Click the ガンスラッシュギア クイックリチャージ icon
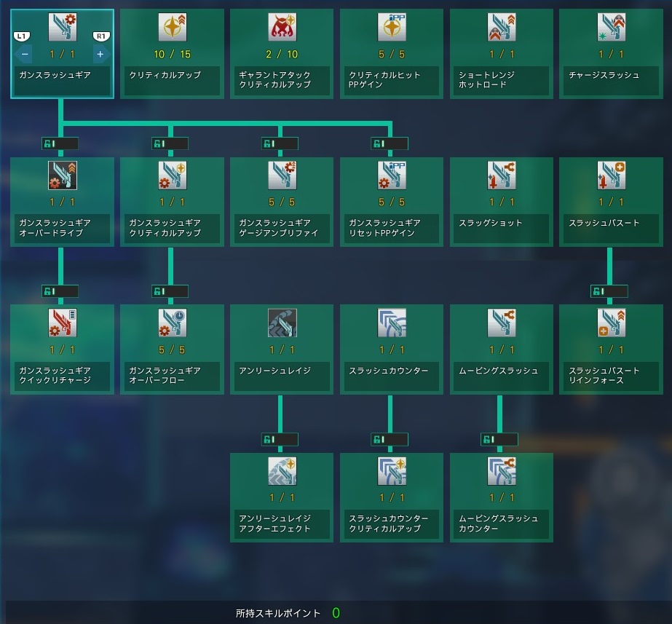672x624 pixels. click(x=62, y=323)
